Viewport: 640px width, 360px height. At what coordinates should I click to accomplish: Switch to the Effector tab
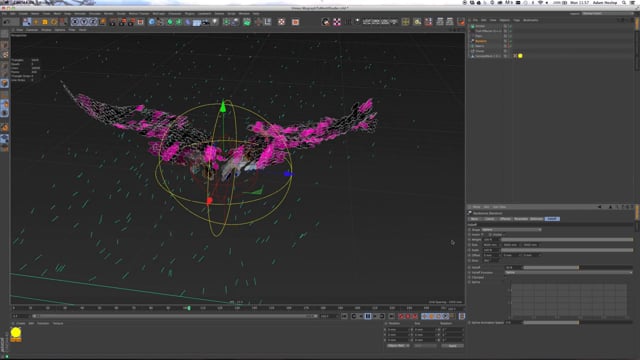(505, 219)
